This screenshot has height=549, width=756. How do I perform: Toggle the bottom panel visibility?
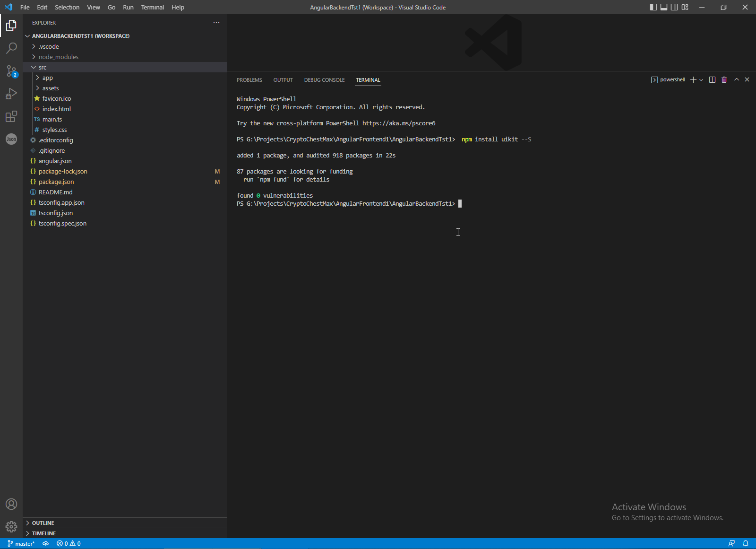pyautogui.click(x=664, y=7)
